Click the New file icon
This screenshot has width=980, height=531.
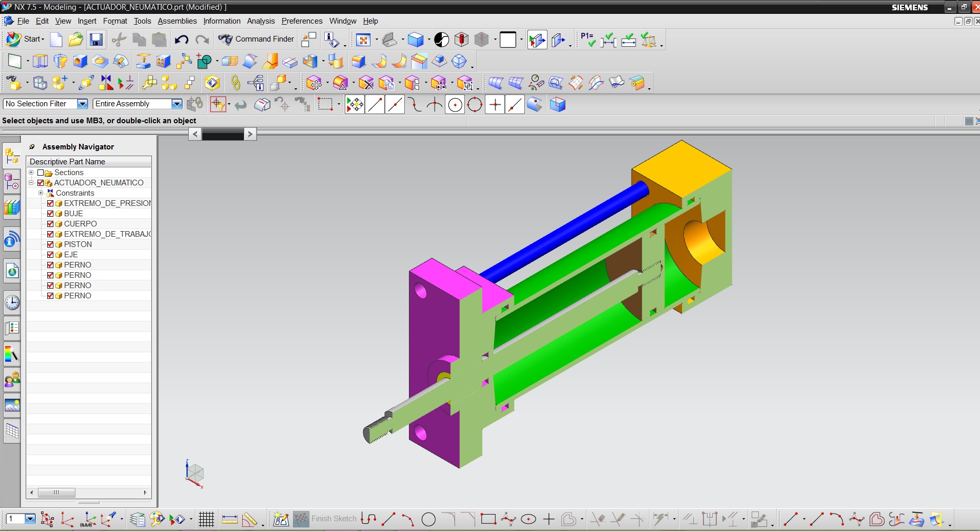tap(56, 40)
